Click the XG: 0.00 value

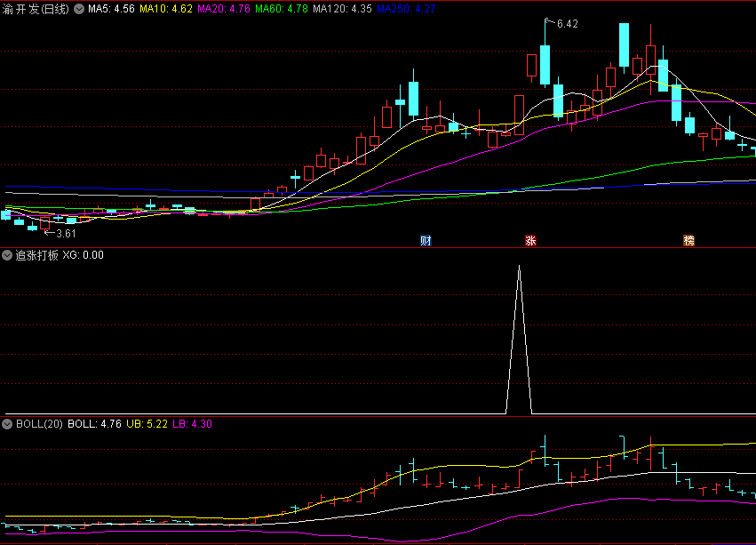click(83, 255)
